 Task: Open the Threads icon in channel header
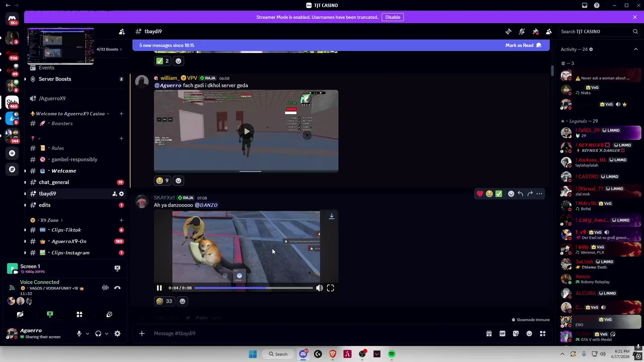[509, 32]
